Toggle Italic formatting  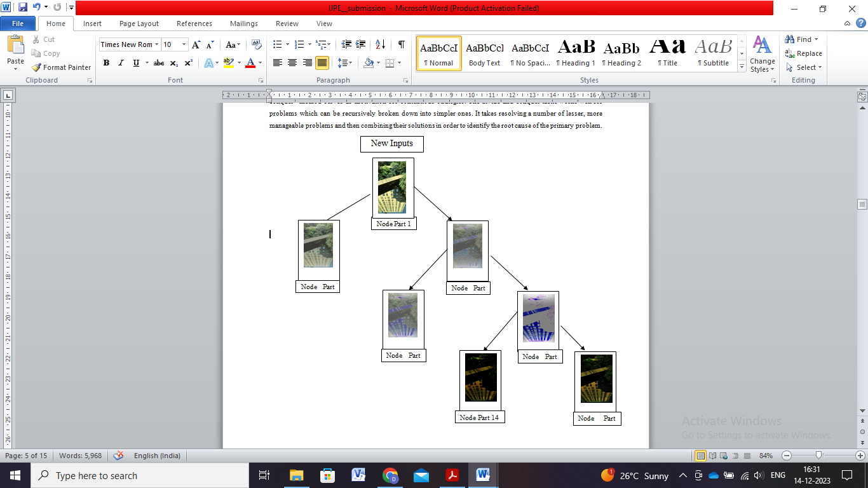point(121,63)
